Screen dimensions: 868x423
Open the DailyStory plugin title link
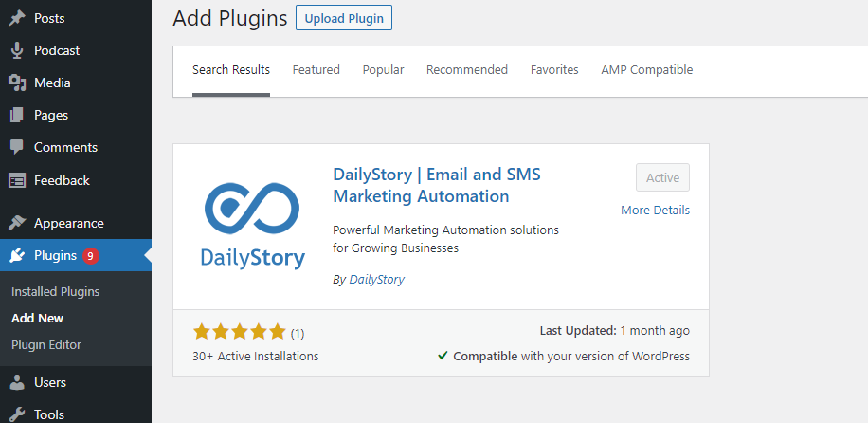(437, 185)
